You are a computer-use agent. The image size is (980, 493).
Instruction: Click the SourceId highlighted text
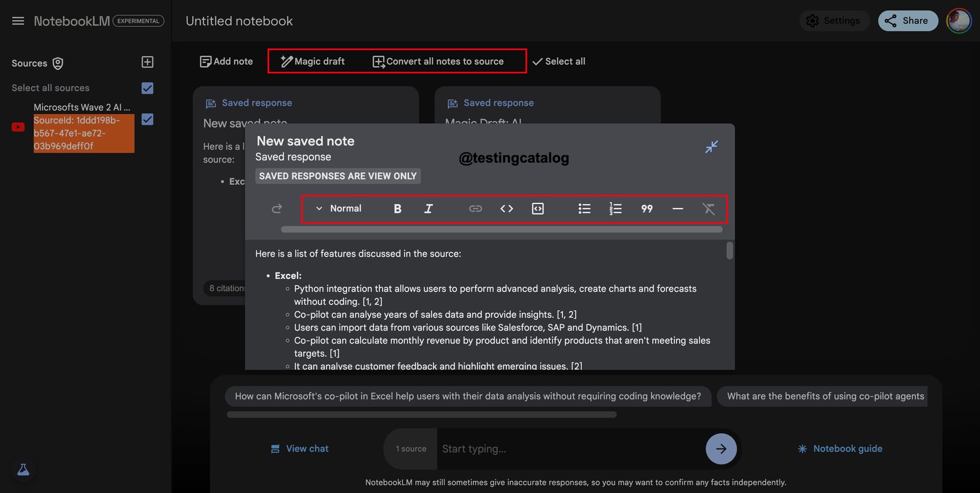[x=84, y=133]
